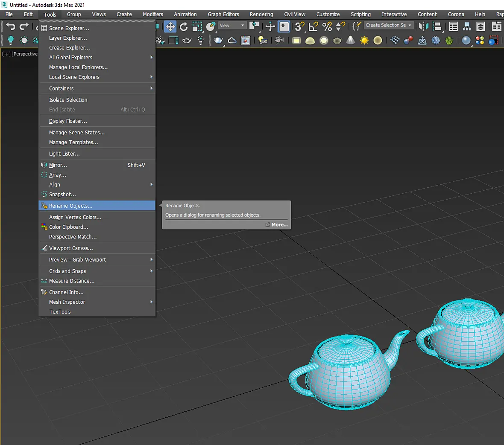
Task: Click Select and Manipulate icon
Action: 270,26
